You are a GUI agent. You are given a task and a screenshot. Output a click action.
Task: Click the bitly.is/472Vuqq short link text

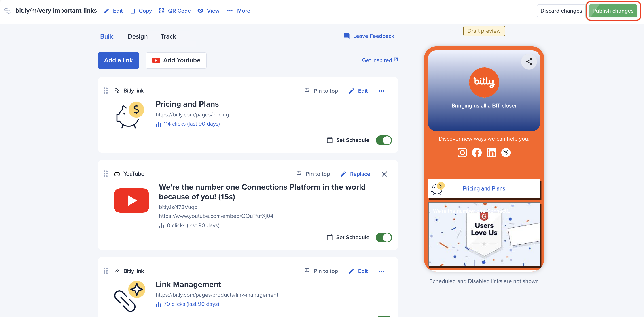178,207
